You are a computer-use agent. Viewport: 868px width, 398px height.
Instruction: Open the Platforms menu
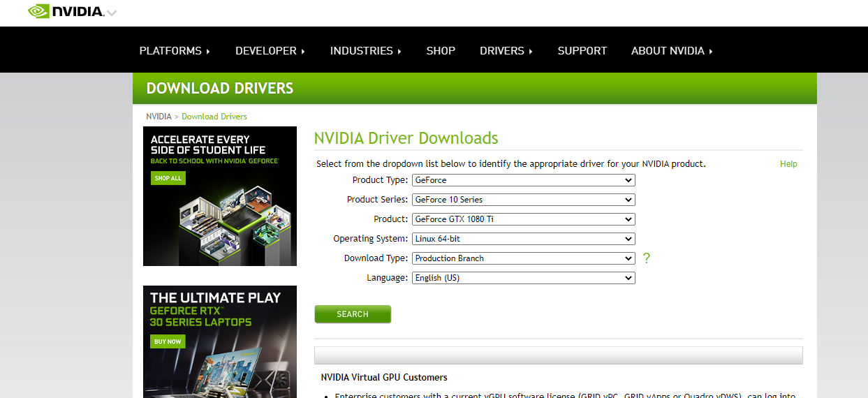(175, 51)
